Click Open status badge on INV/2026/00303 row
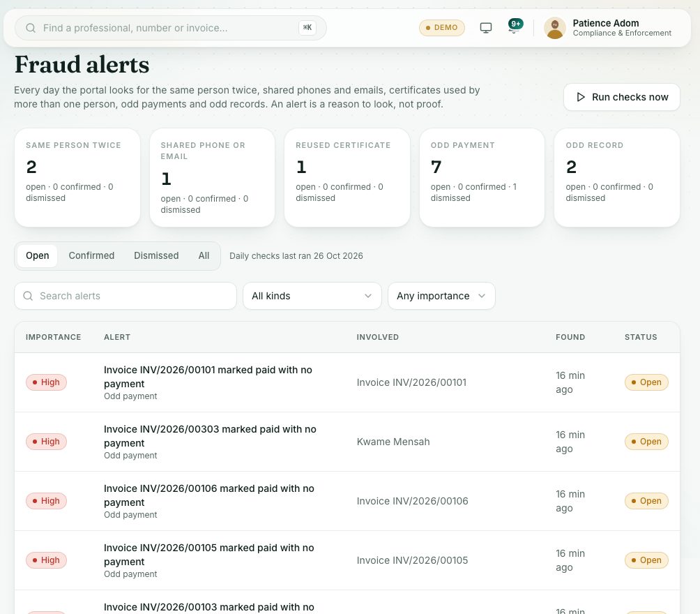This screenshot has width=700, height=614. tap(646, 442)
